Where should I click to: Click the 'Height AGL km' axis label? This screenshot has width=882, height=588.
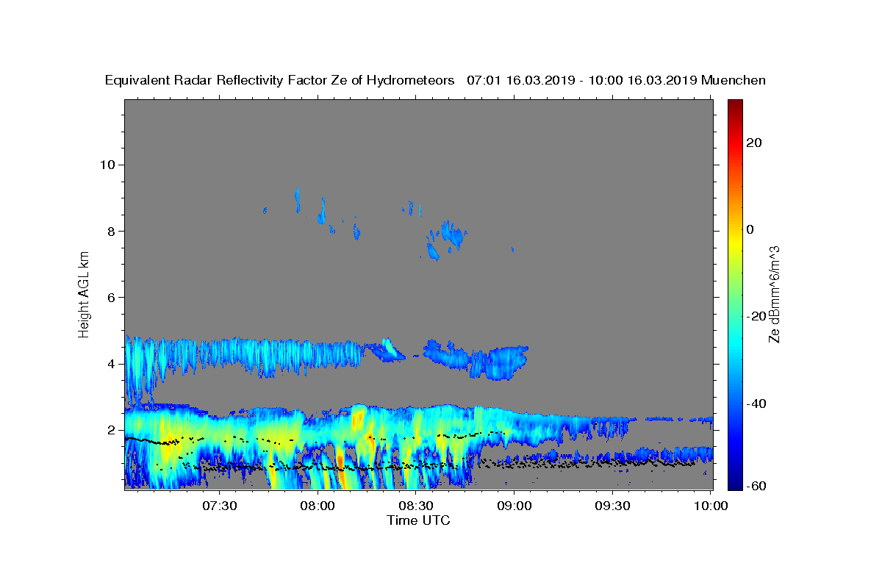(85, 294)
